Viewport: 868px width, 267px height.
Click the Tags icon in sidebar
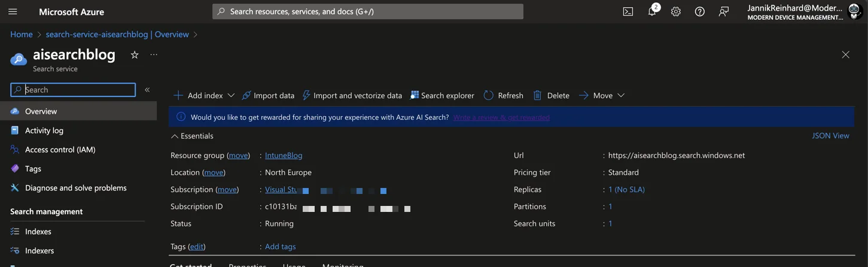coord(15,169)
